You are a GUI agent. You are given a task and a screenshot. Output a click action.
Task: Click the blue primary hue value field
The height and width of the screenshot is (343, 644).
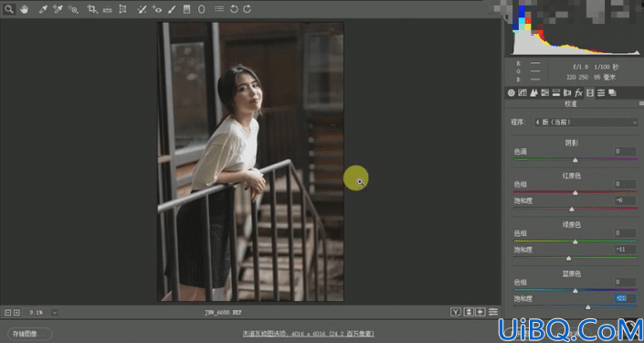[625, 282]
